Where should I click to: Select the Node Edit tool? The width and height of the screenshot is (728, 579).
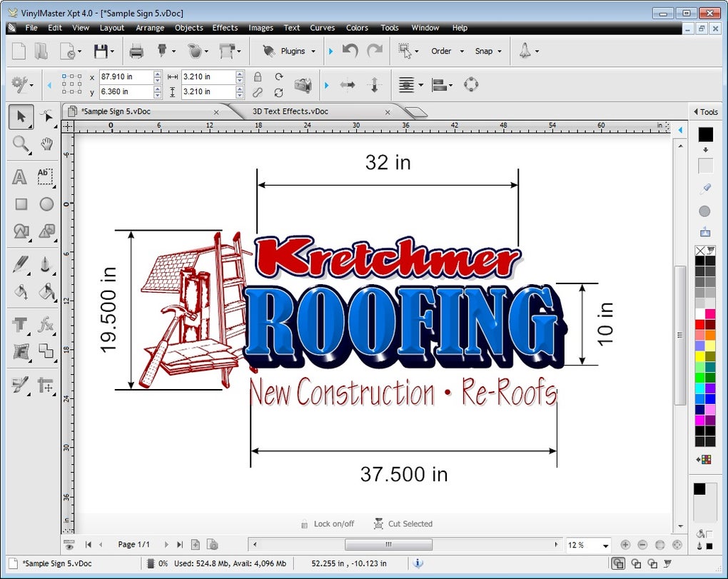[x=46, y=116]
